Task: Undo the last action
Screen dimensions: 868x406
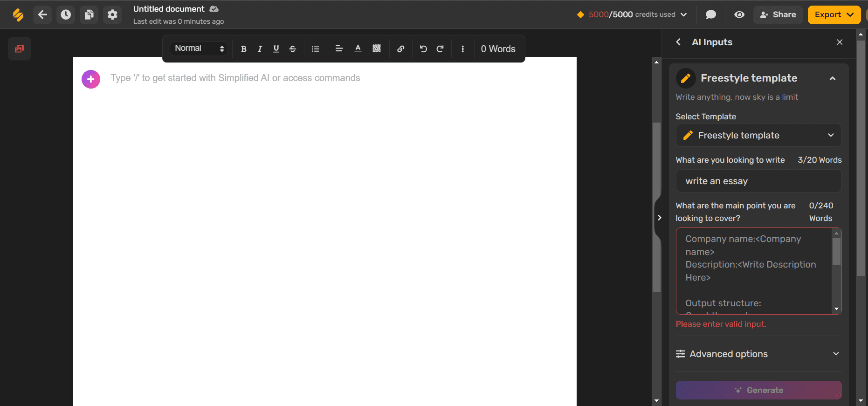Action: click(x=423, y=49)
